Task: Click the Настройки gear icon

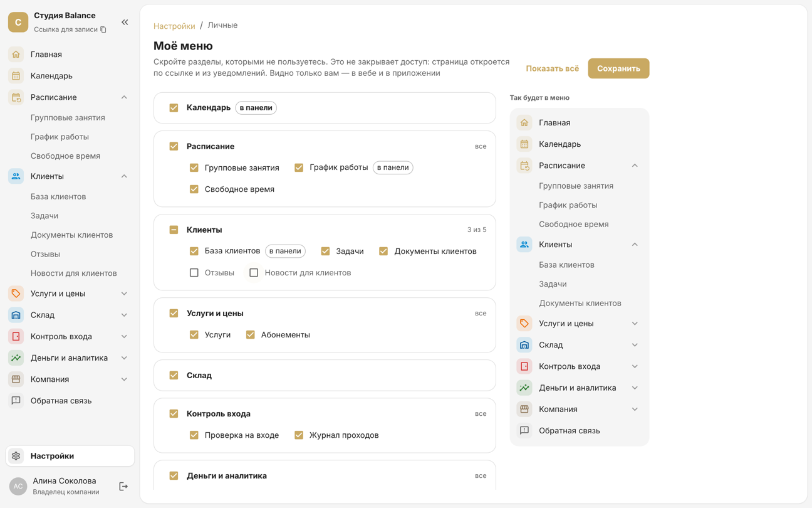Action: point(16,456)
